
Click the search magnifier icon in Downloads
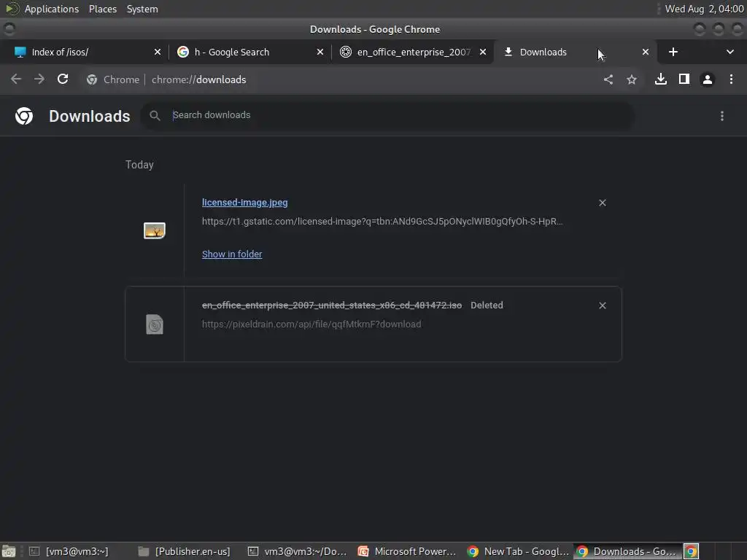[x=155, y=115]
